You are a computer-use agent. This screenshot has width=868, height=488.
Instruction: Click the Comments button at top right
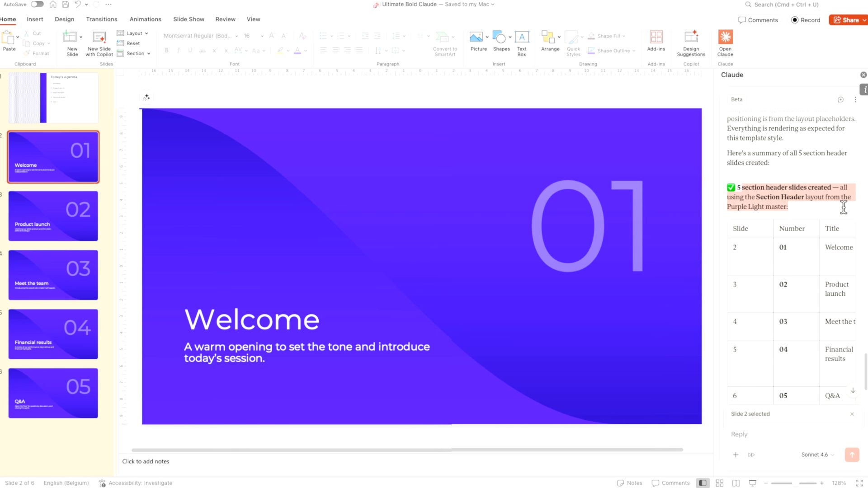point(758,20)
